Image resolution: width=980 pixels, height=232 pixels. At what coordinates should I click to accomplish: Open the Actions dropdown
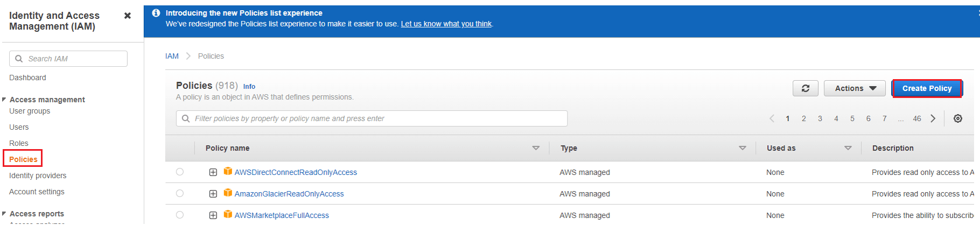pos(855,88)
